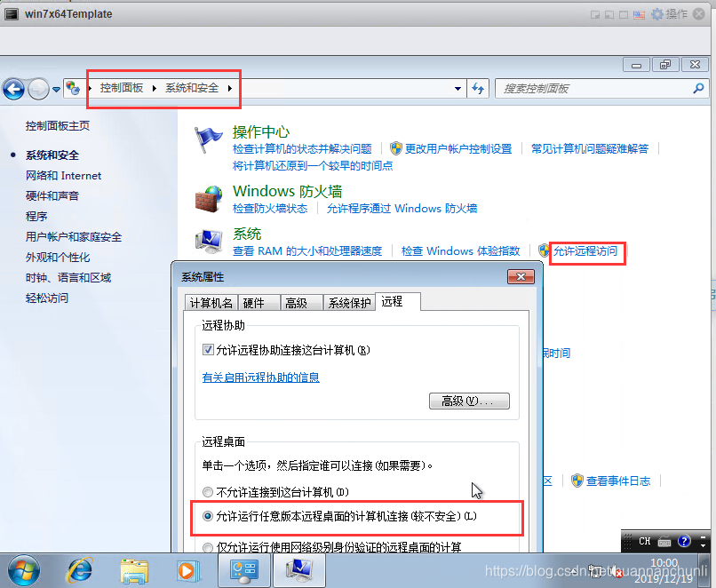The image size is (716, 588).
Task: Open 控制面板主页 in sidebar
Action: [x=58, y=125]
